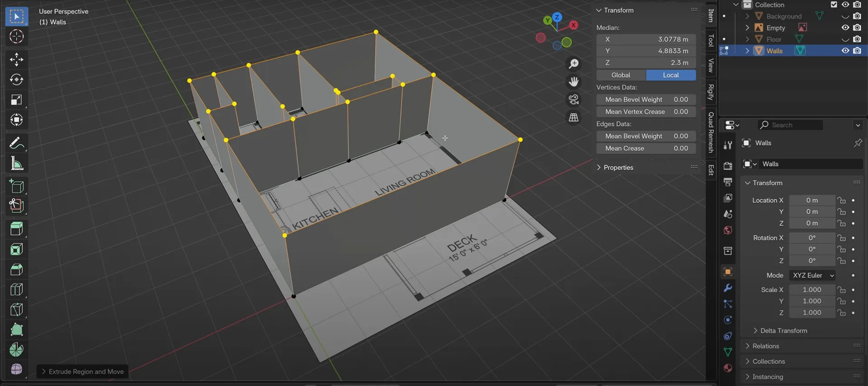Select the Measure tool
Image resolution: width=868 pixels, height=386 pixels.
click(x=17, y=164)
